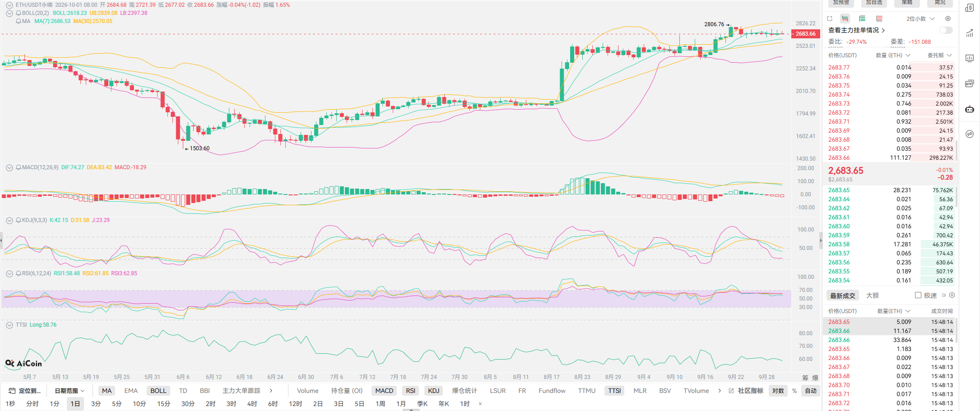The image size is (980, 411).
Task: Click the 策略 button
Action: coord(907,3)
